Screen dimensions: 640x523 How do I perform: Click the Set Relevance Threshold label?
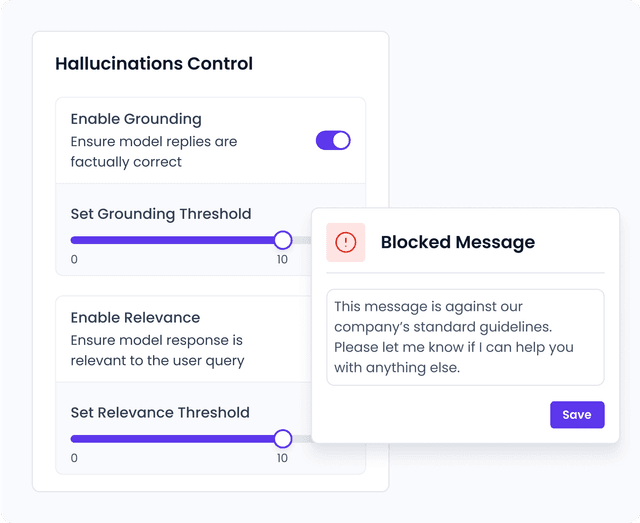(160, 413)
